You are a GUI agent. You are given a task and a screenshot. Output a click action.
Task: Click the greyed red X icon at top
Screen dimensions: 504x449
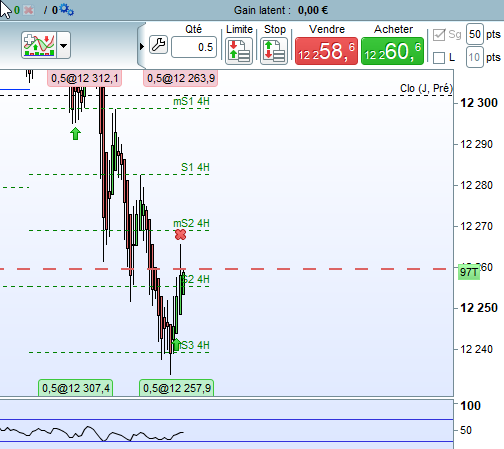29,10
